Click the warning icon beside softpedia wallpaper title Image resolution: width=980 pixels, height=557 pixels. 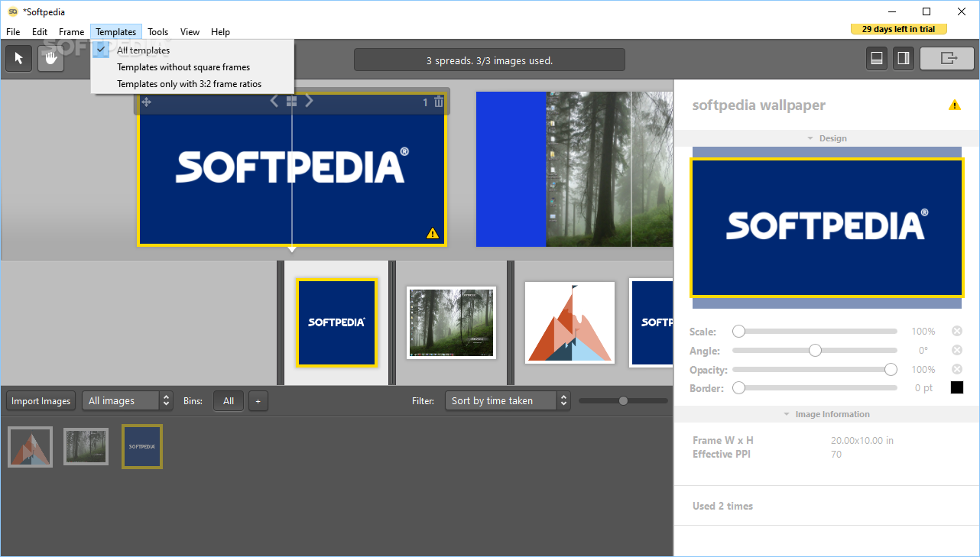click(x=955, y=105)
